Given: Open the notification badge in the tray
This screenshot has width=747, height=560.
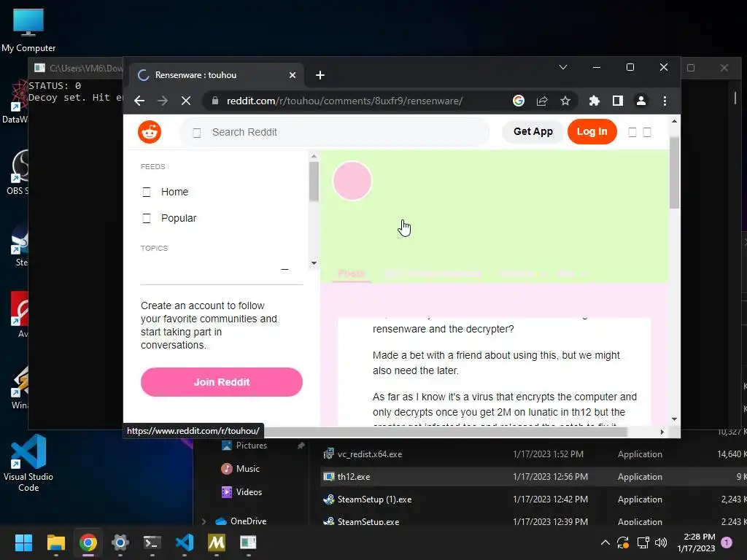Looking at the screenshot, I should tap(727, 542).
